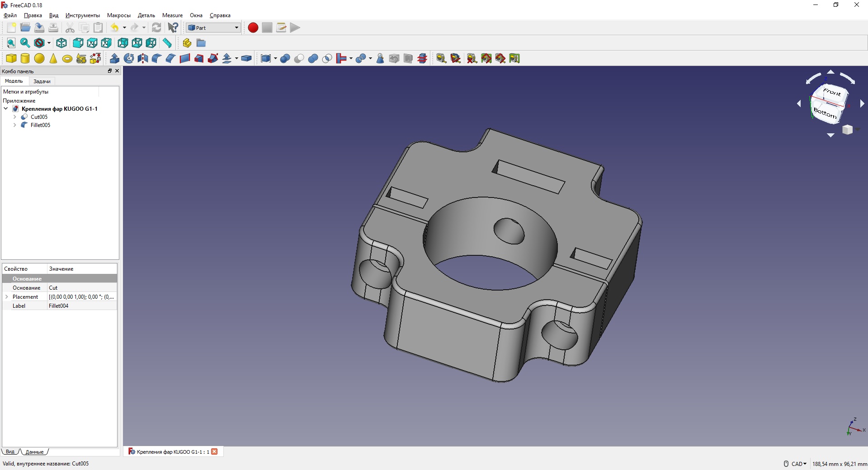Set the isometric view
The width and height of the screenshot is (868, 470).
pyautogui.click(x=61, y=43)
